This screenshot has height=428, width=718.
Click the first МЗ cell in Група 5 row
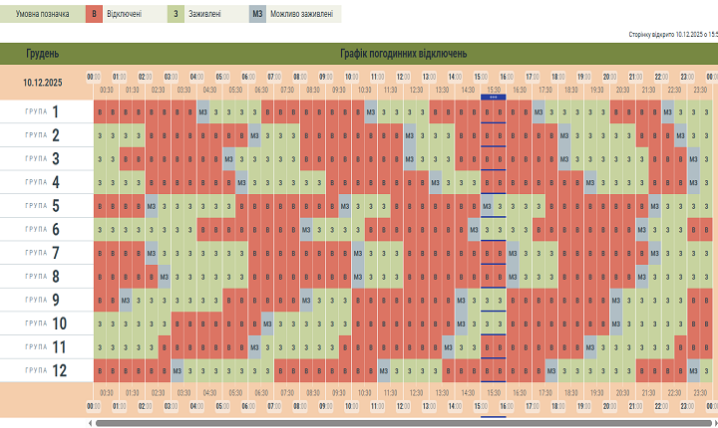(152, 206)
